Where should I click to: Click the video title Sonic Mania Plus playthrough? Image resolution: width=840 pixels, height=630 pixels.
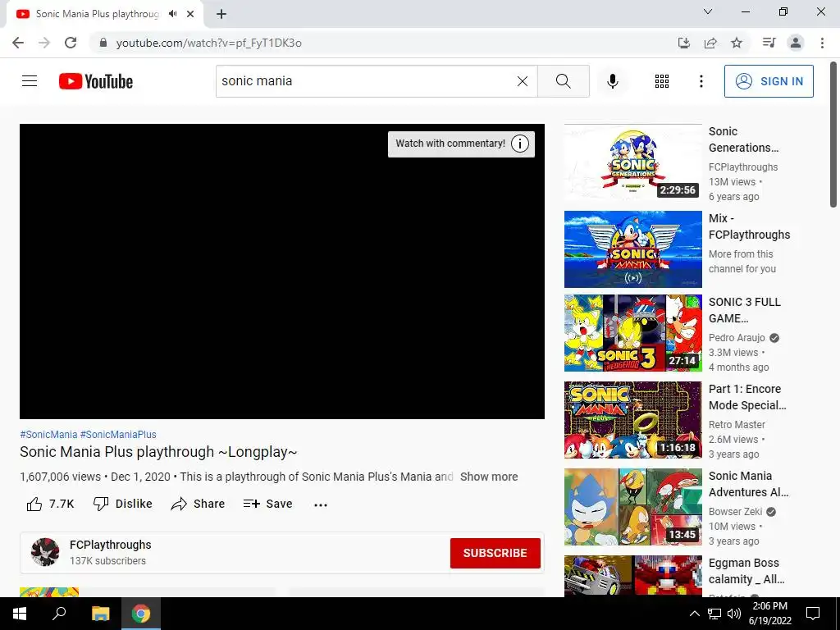pos(158,452)
